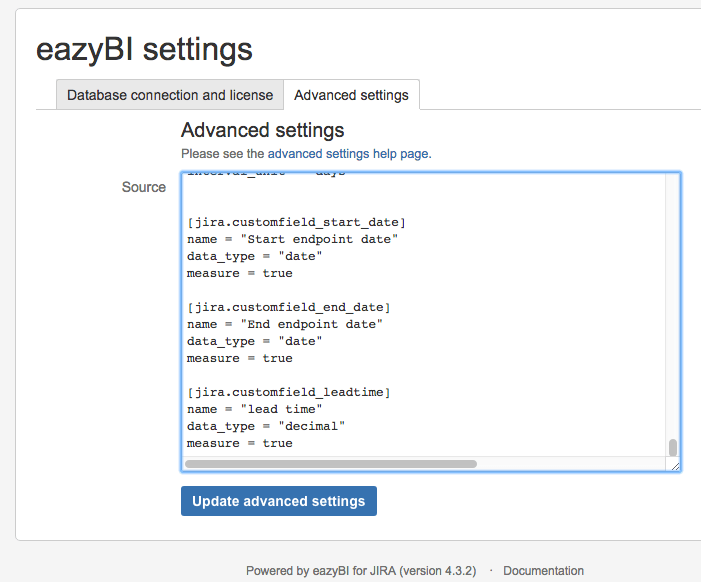Image resolution: width=701 pixels, height=582 pixels.
Task: Click 'data_type = "date"' under Start endpoint date
Action: coord(255,256)
